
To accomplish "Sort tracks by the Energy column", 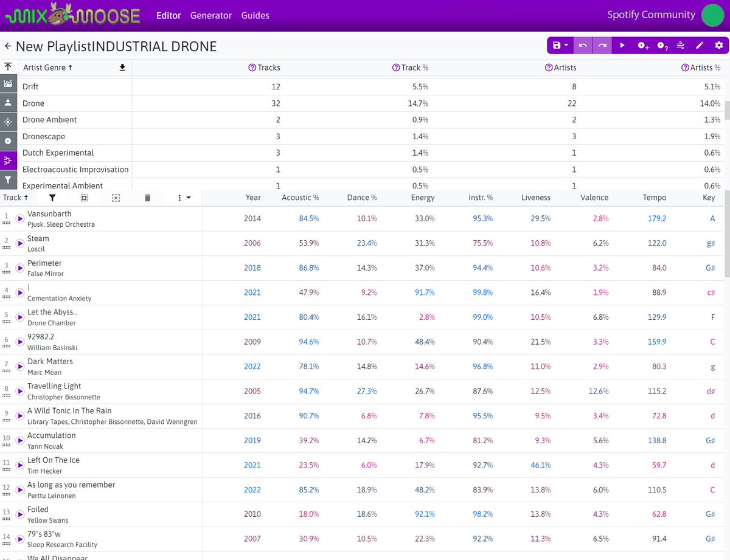I will 423,198.
